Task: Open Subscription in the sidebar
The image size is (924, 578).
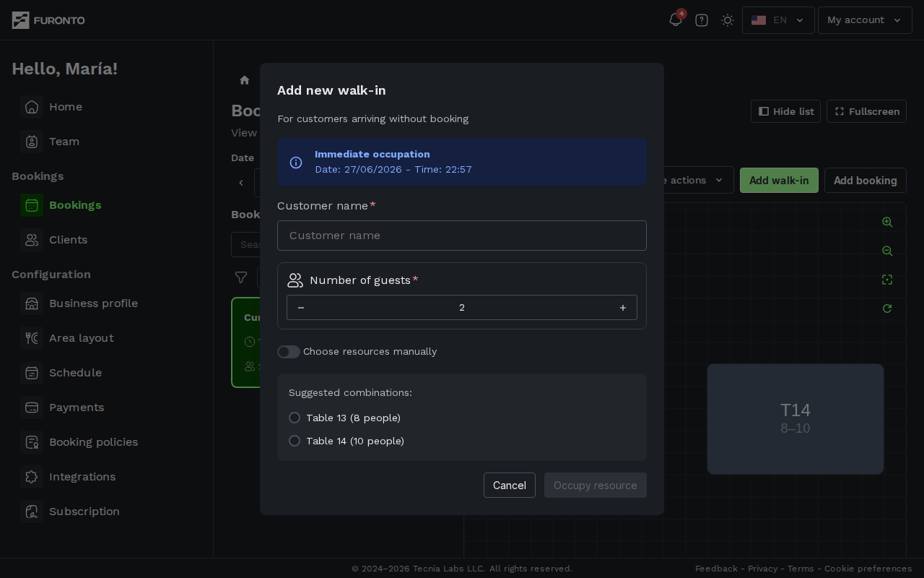Action: [84, 512]
